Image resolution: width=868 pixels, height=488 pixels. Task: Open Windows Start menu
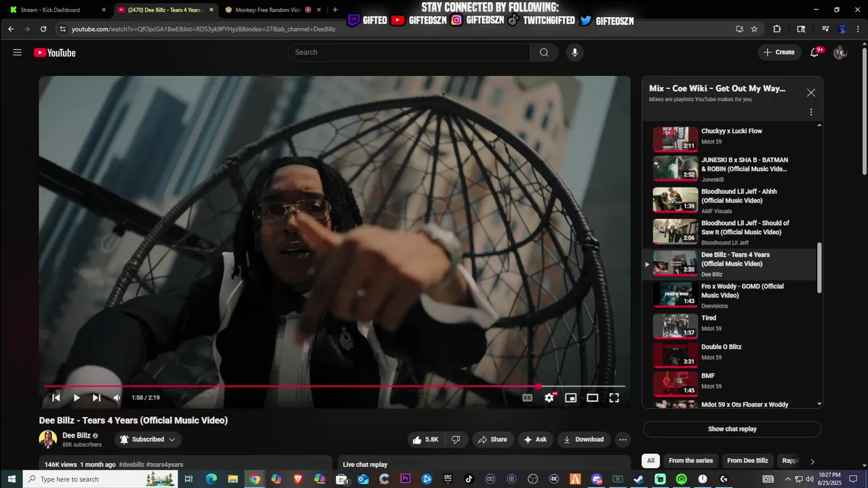11,479
